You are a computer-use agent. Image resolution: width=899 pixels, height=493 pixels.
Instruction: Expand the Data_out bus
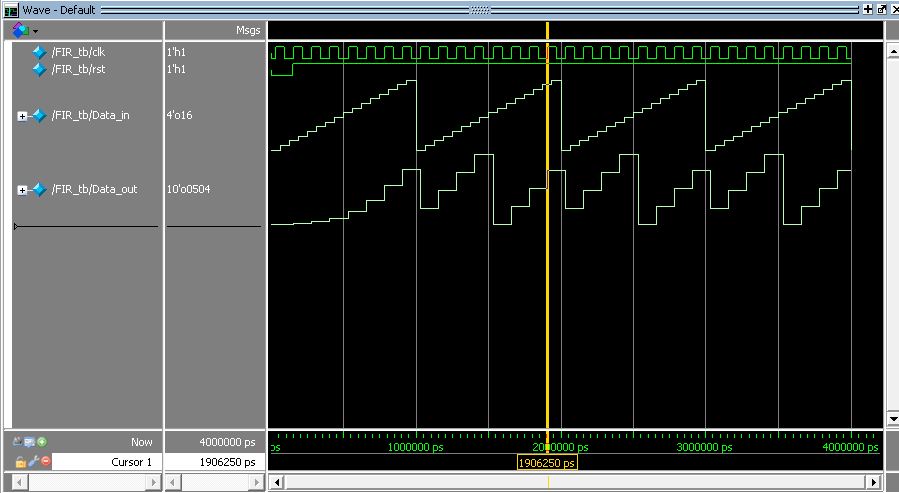pos(22,190)
